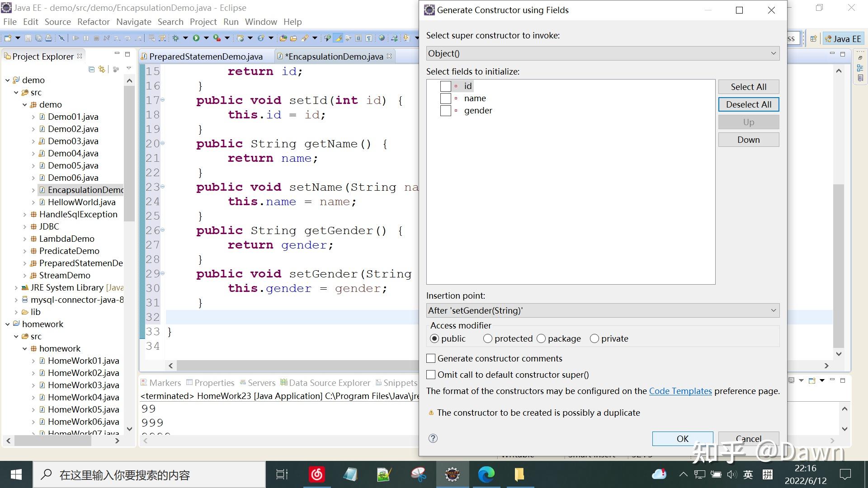Open the super constructor Object() dropdown

tap(603, 53)
